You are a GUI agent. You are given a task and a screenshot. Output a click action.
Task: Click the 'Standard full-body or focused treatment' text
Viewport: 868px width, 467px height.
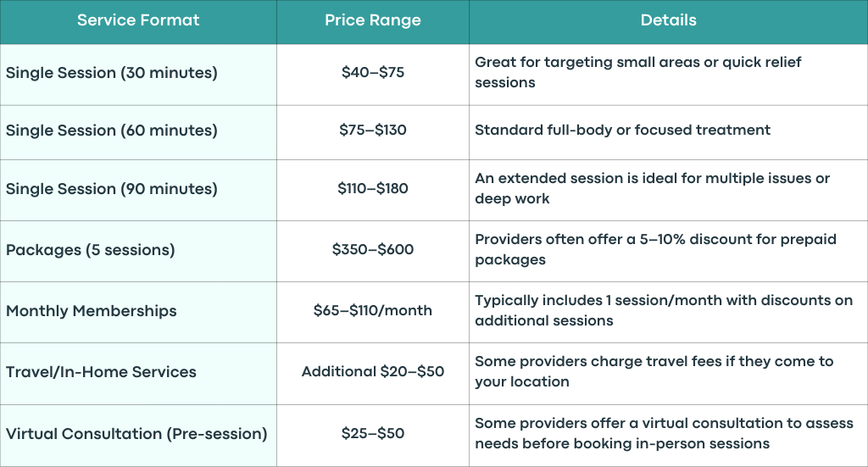pyautogui.click(x=622, y=130)
